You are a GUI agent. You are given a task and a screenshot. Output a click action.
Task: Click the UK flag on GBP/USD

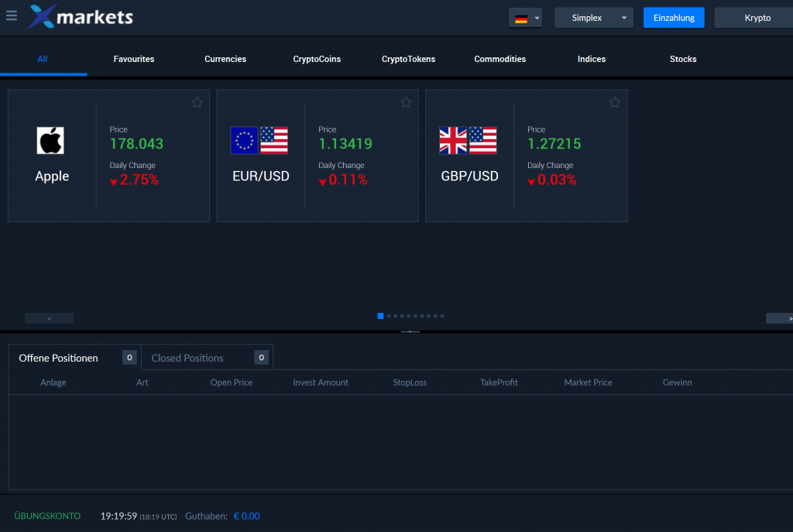coord(453,141)
